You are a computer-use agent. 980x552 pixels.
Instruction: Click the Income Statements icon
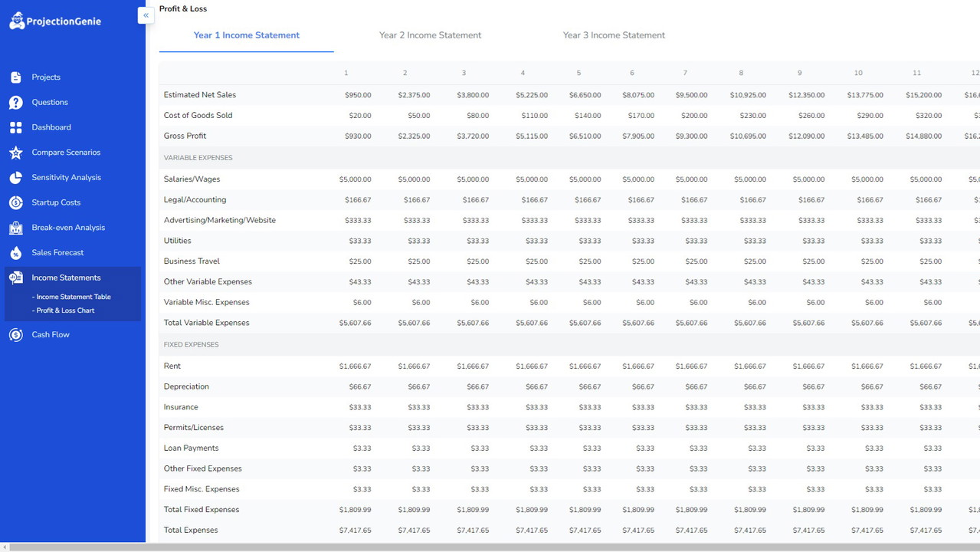tap(16, 278)
